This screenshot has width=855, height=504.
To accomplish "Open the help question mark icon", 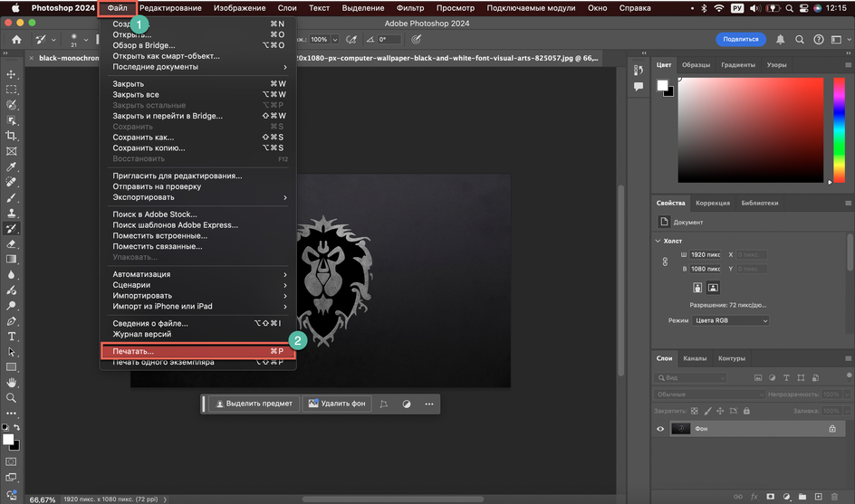I will click(x=819, y=39).
